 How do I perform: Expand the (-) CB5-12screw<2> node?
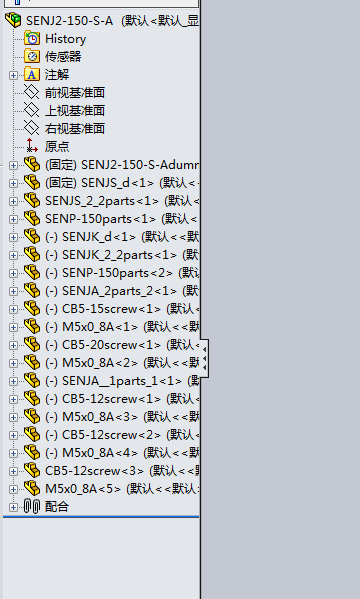(13, 435)
